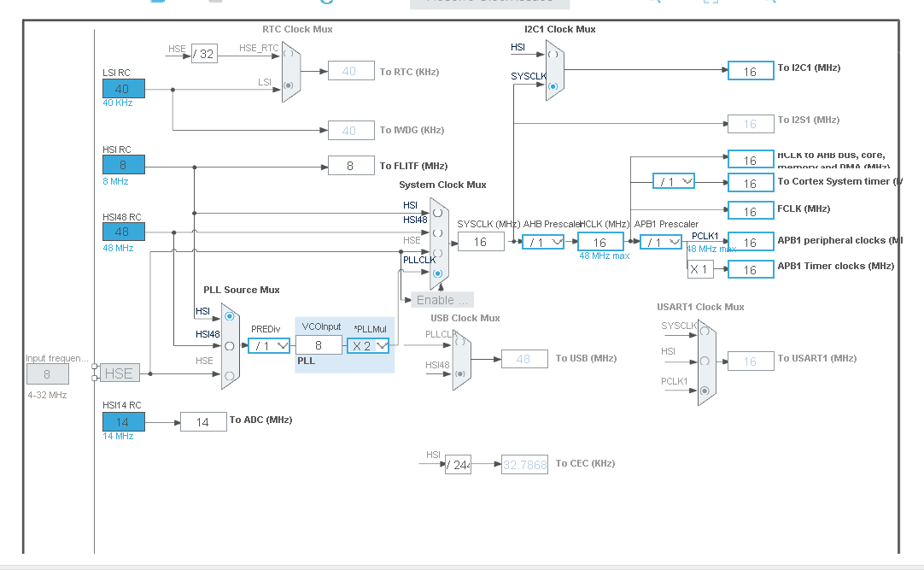Click the blue toolbar icon at top left

coord(158,3)
